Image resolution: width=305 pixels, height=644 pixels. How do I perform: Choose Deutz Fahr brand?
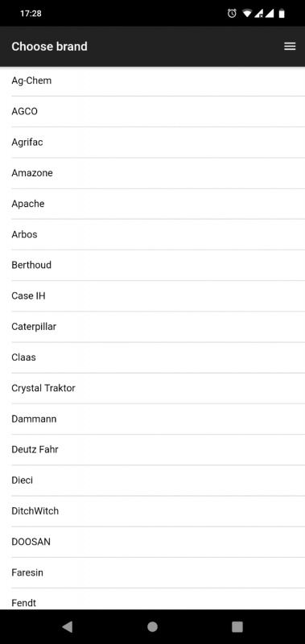tap(152, 450)
